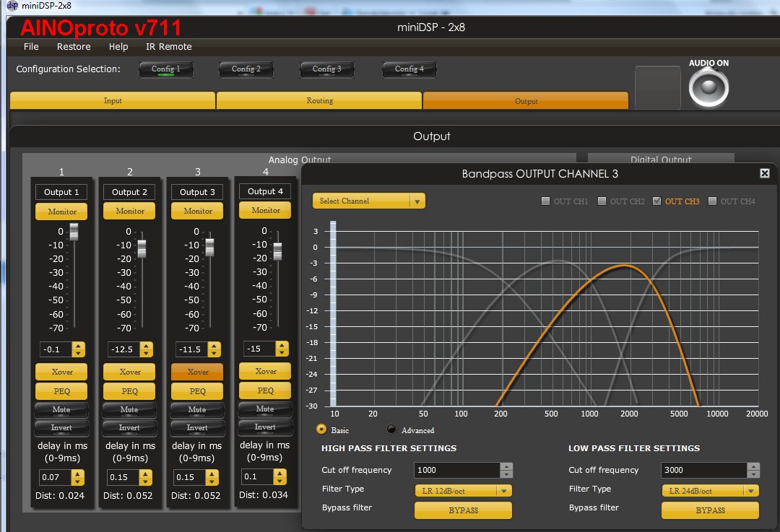Select the Basic radio button
780x532 pixels.
click(321, 429)
